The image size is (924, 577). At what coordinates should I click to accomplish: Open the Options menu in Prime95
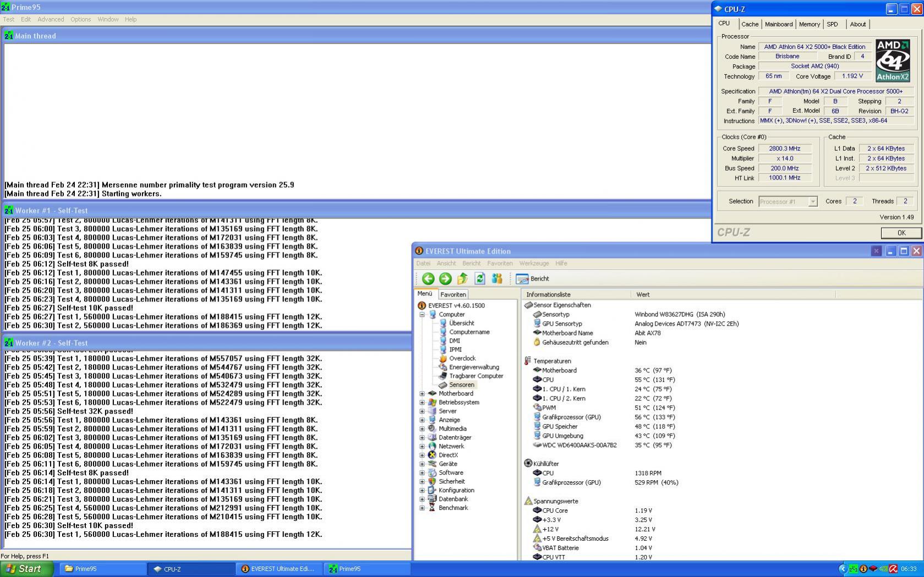pos(80,19)
